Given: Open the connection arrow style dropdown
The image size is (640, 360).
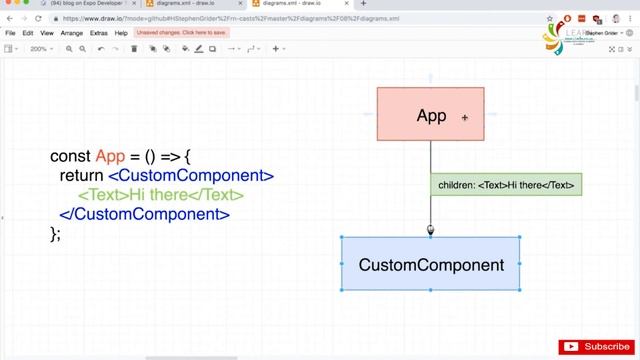Looking at the screenshot, I should 234,49.
